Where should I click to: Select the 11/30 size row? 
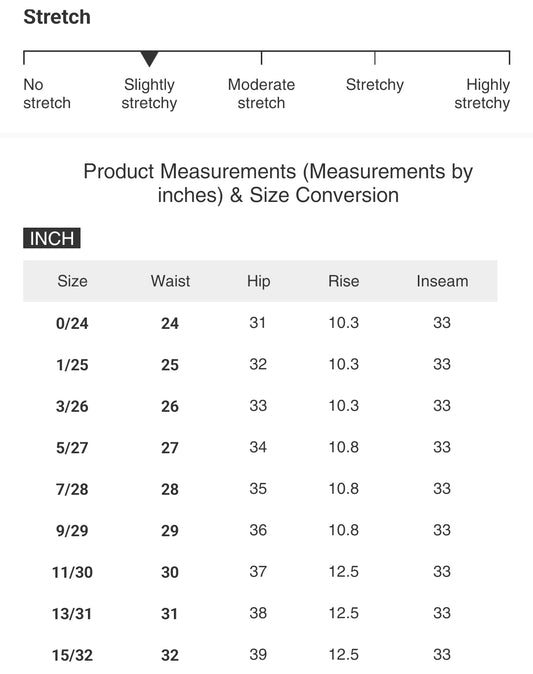click(x=260, y=572)
